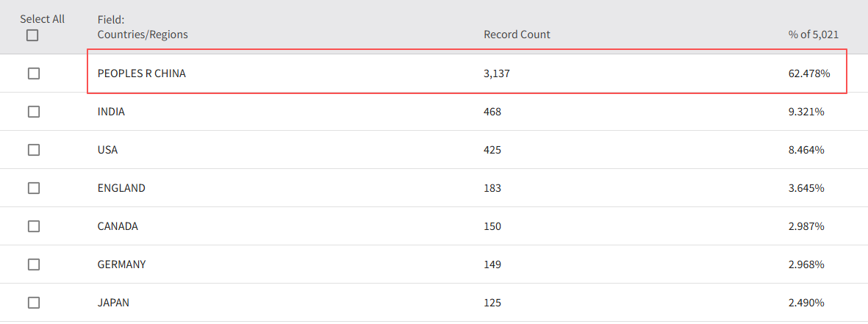Click the ENGLAND country name
This screenshot has width=868, height=324.
pyautogui.click(x=121, y=188)
